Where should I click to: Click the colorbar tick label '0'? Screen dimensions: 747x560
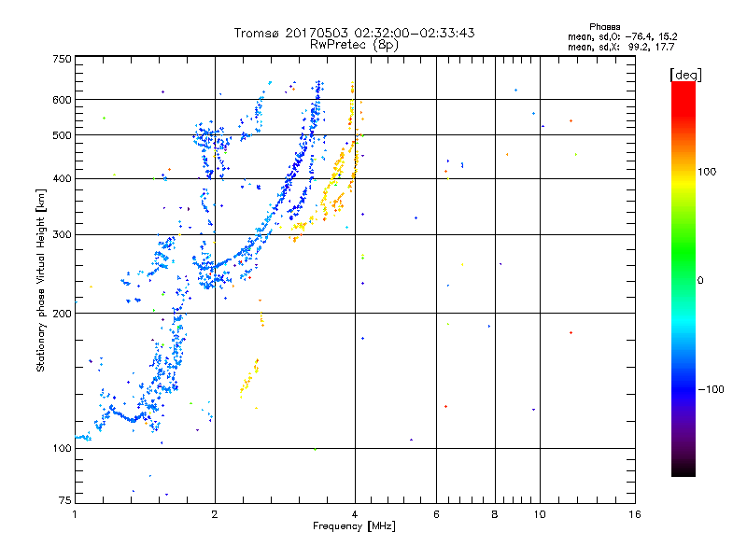point(700,281)
